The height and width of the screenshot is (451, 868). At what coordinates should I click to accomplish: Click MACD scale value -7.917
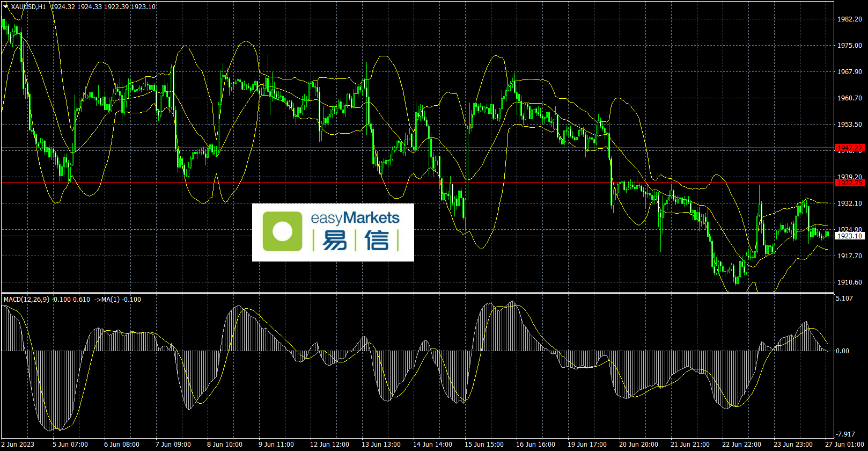(x=845, y=434)
